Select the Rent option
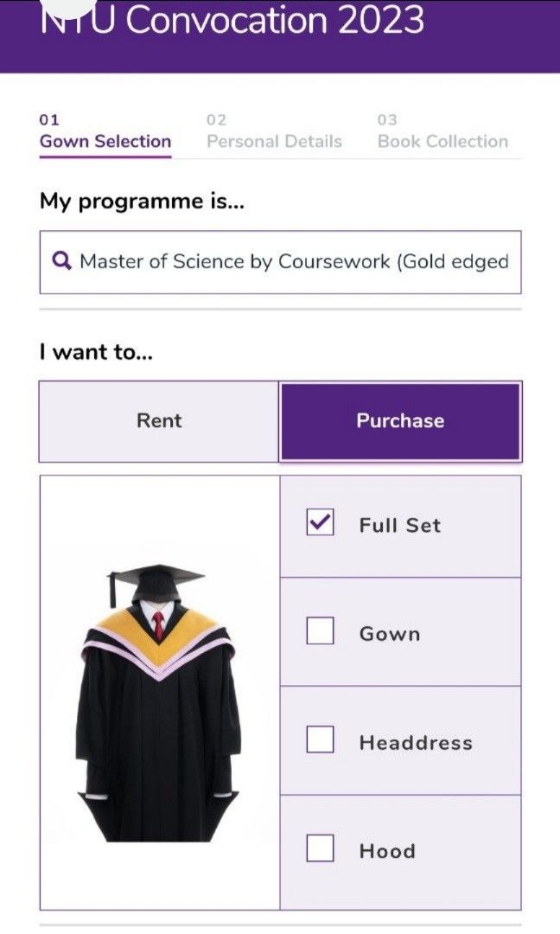 pos(158,420)
